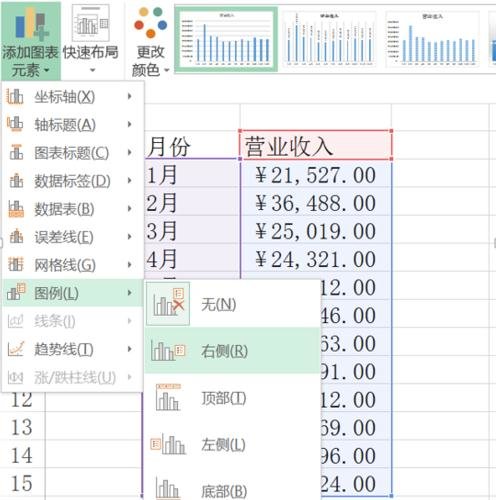The width and height of the screenshot is (496, 500).
Task: Expand the 数据表(B) submenu arrow
Action: [130, 208]
